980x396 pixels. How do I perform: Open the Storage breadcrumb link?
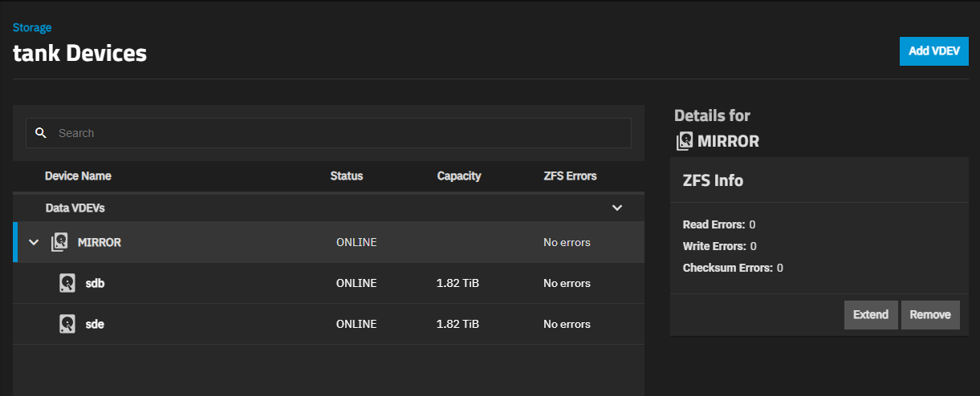tap(32, 27)
